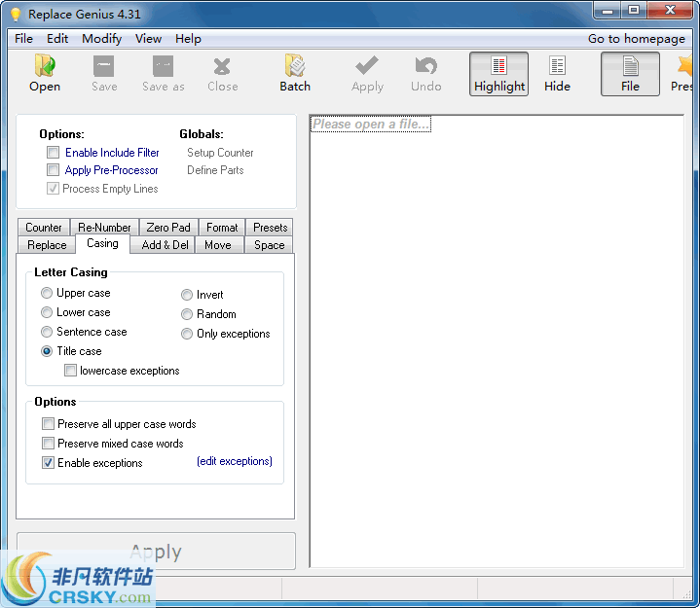The image size is (700, 608).
Task: Click Setup Counter under Globals
Action: (x=220, y=153)
